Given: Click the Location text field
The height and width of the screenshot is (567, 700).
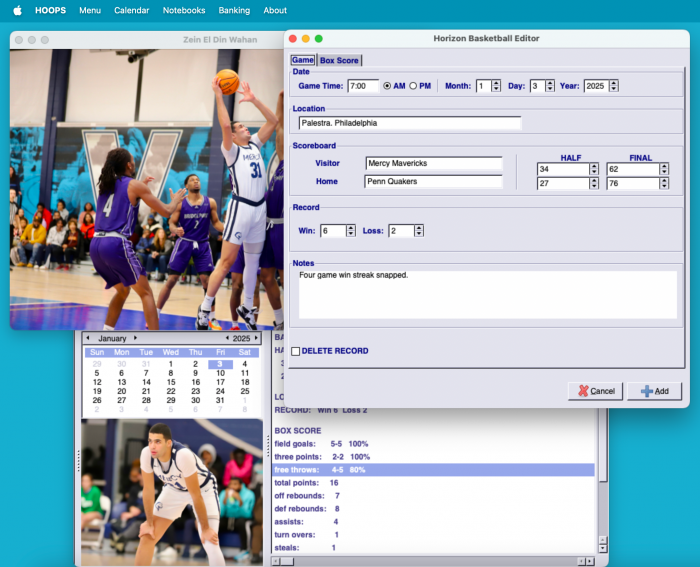Looking at the screenshot, I should click(x=409, y=124).
